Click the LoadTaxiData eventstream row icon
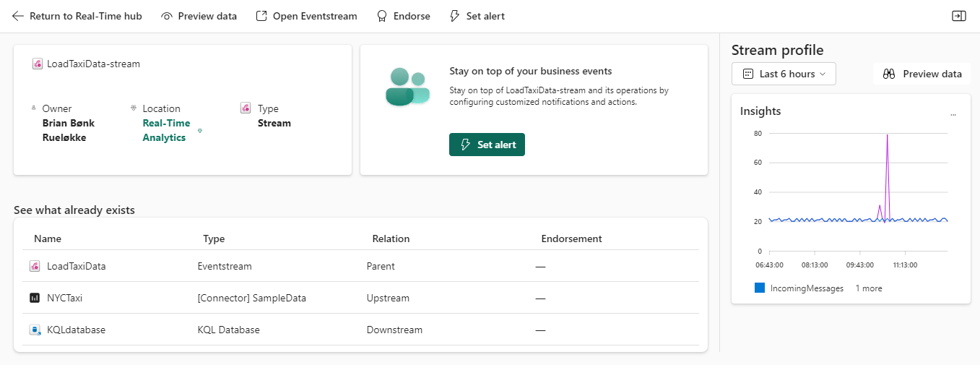980x365 pixels. [x=35, y=266]
